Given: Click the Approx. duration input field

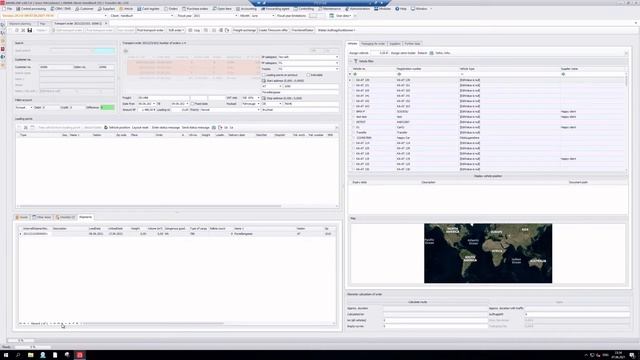Looking at the screenshot, I should pyautogui.click(x=435, y=309).
